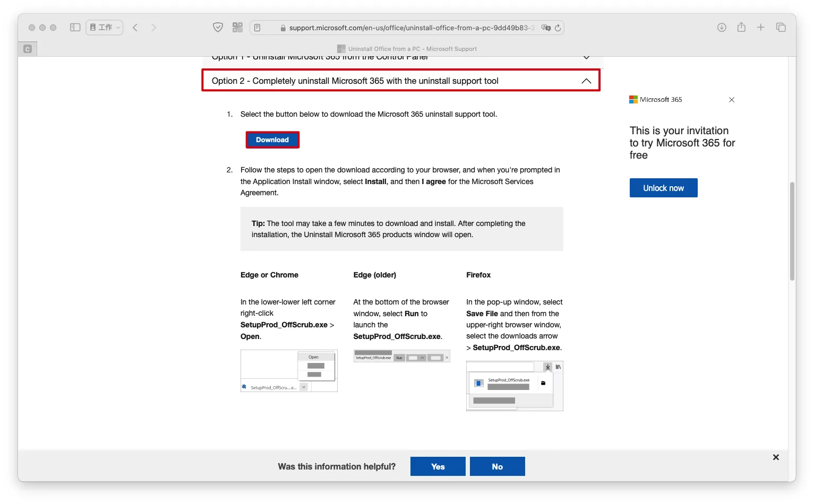The height and width of the screenshot is (504, 814).
Task: Toggle the Safari sidebar icon
Action: (x=75, y=27)
